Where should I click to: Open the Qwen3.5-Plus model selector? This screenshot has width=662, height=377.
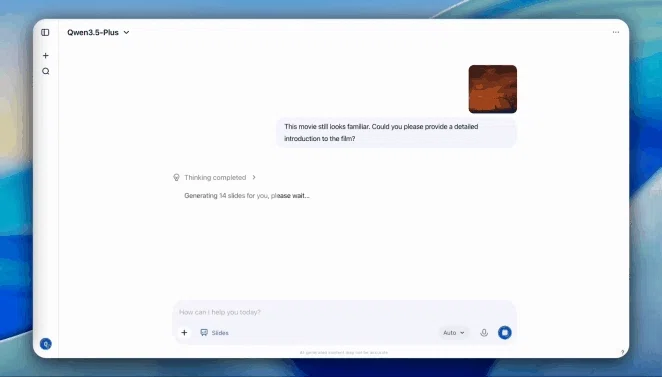(x=98, y=33)
